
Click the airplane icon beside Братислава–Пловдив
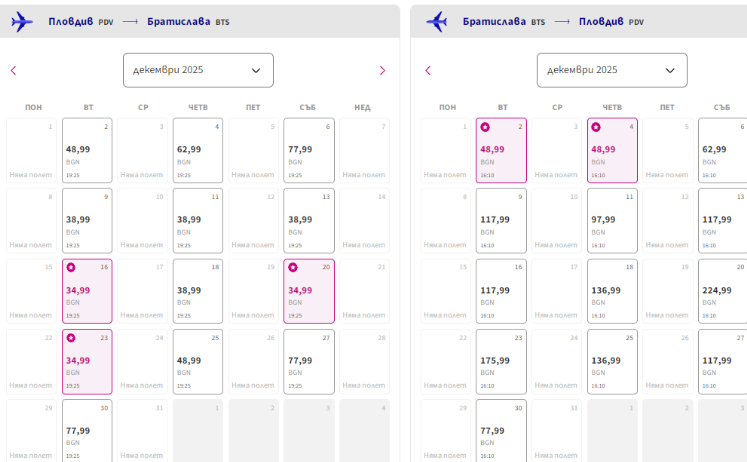coord(437,22)
